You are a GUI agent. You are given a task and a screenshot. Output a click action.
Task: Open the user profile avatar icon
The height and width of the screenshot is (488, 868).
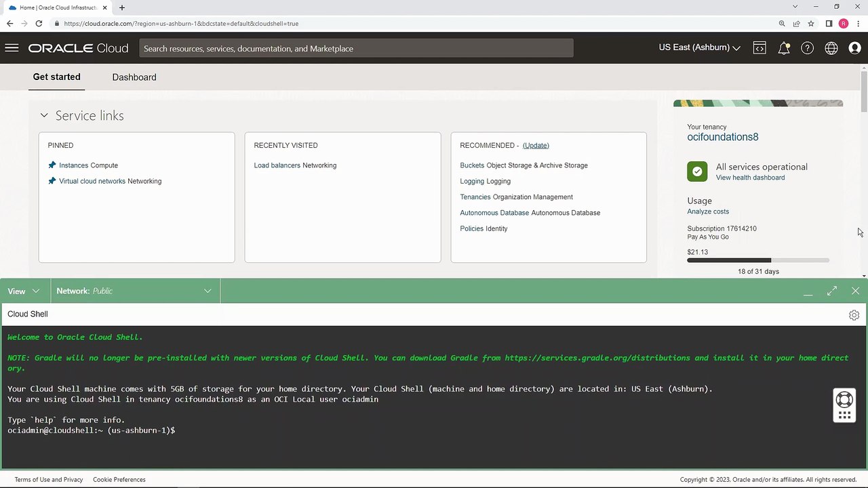[x=855, y=48]
